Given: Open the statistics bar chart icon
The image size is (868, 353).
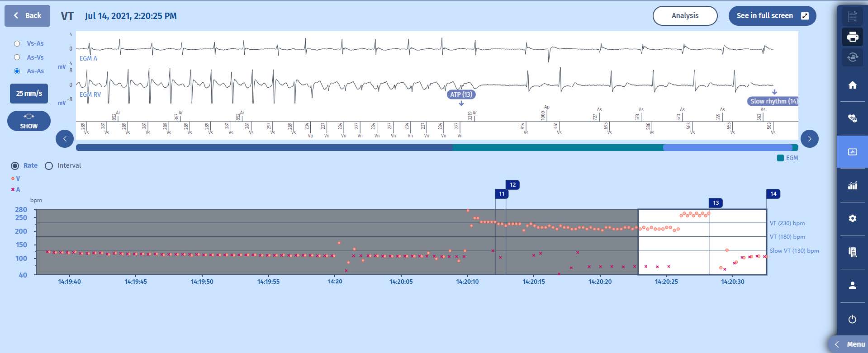Looking at the screenshot, I should pyautogui.click(x=852, y=185).
